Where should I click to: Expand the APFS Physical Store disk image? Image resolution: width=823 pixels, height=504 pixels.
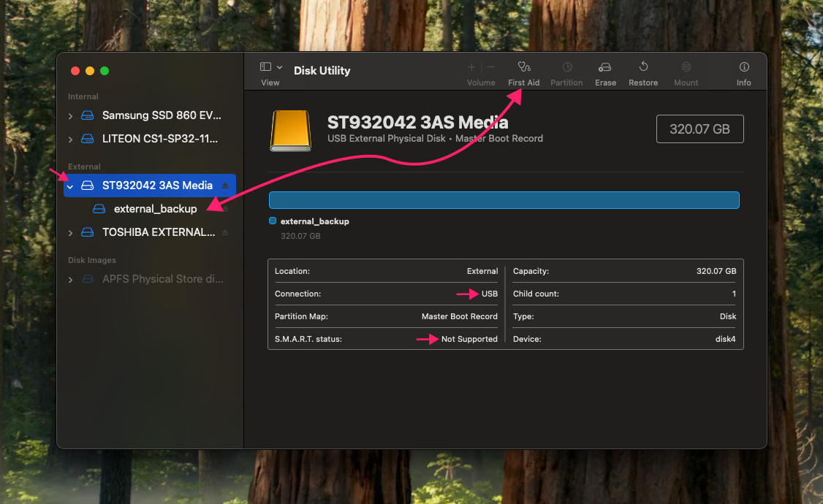click(x=70, y=280)
